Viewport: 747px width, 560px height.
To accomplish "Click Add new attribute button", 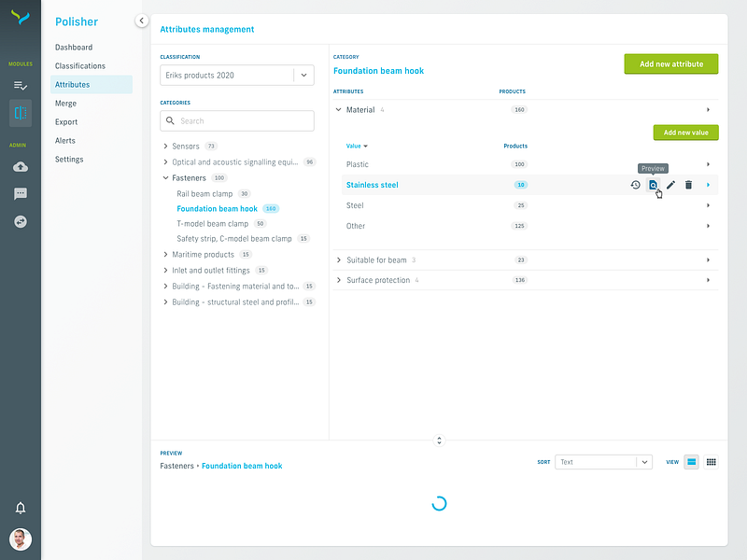I will click(x=670, y=63).
